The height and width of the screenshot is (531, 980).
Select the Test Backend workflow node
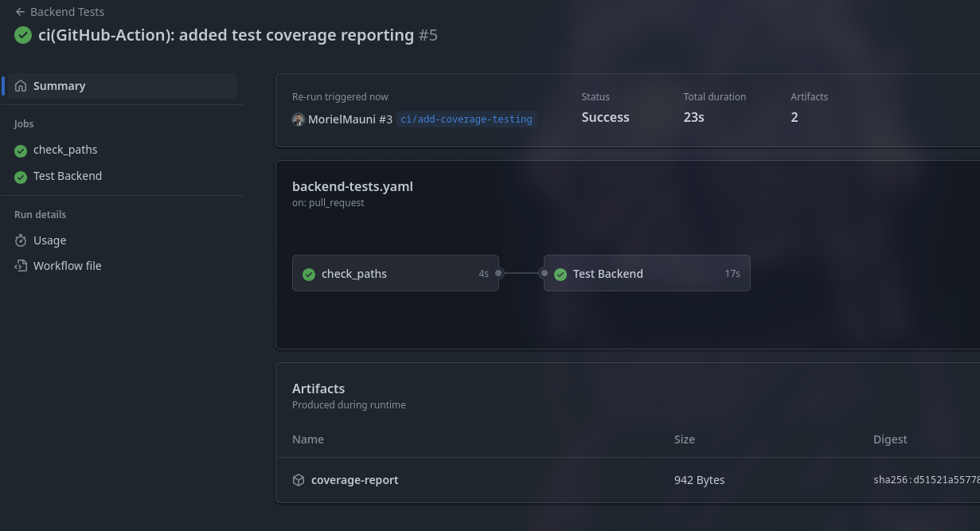[x=646, y=273]
